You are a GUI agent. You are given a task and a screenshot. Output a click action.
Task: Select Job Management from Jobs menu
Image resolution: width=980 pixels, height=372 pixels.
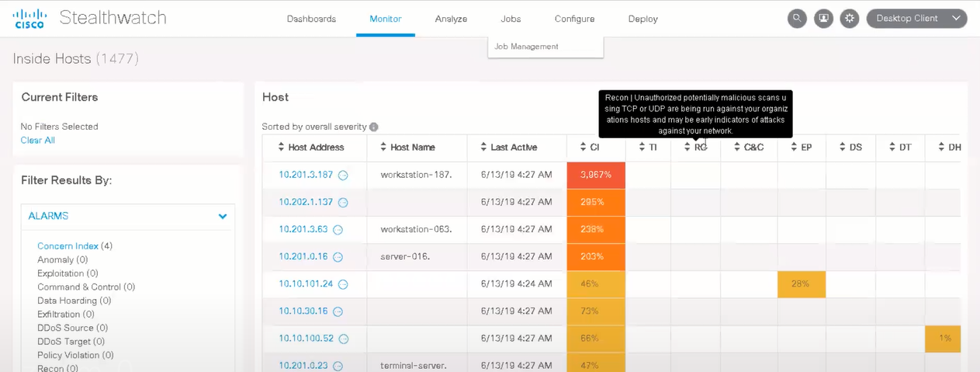tap(526, 47)
